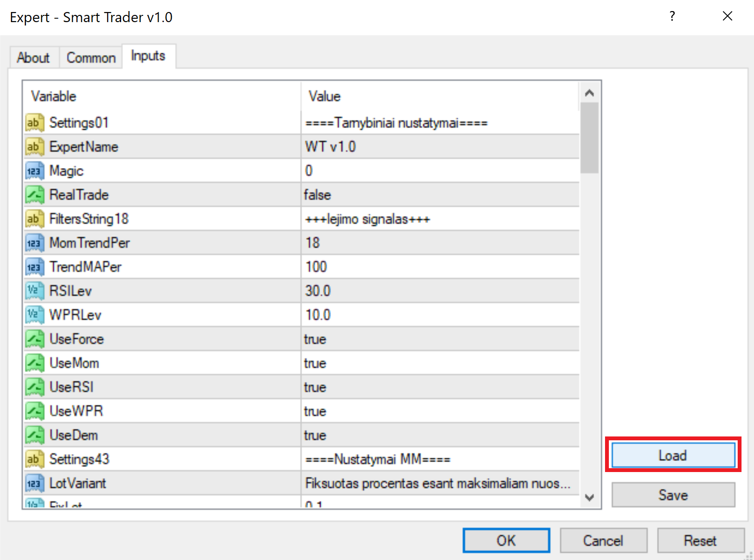Click the UseRSI true value field
Image resolution: width=754 pixels, height=560 pixels.
440,387
